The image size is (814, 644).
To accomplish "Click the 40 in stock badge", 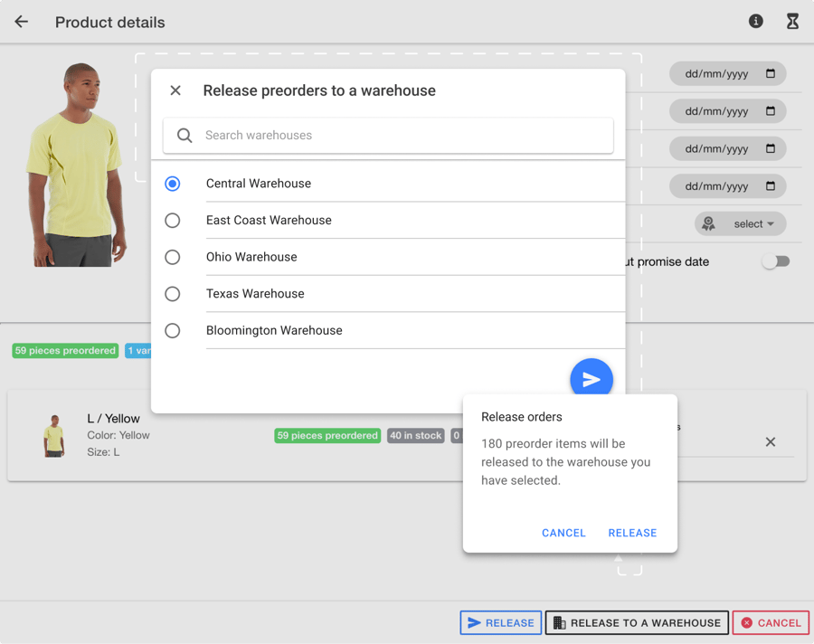I will tap(416, 436).
